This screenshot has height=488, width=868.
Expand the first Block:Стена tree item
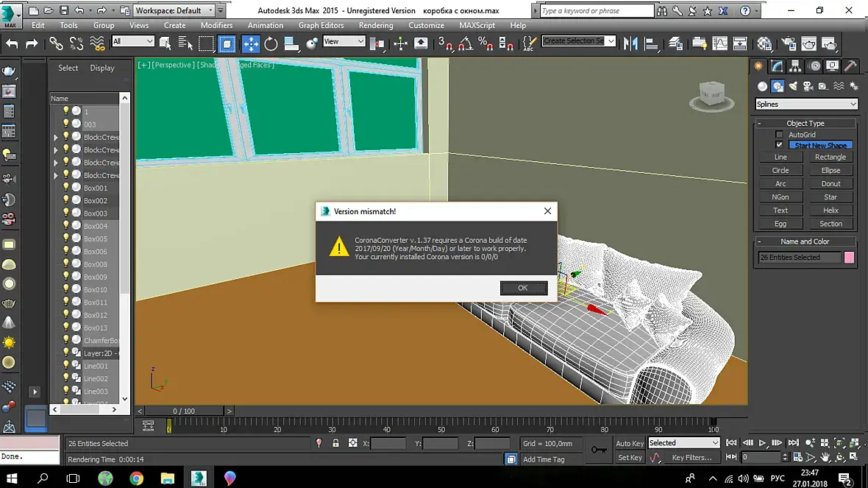click(x=56, y=138)
